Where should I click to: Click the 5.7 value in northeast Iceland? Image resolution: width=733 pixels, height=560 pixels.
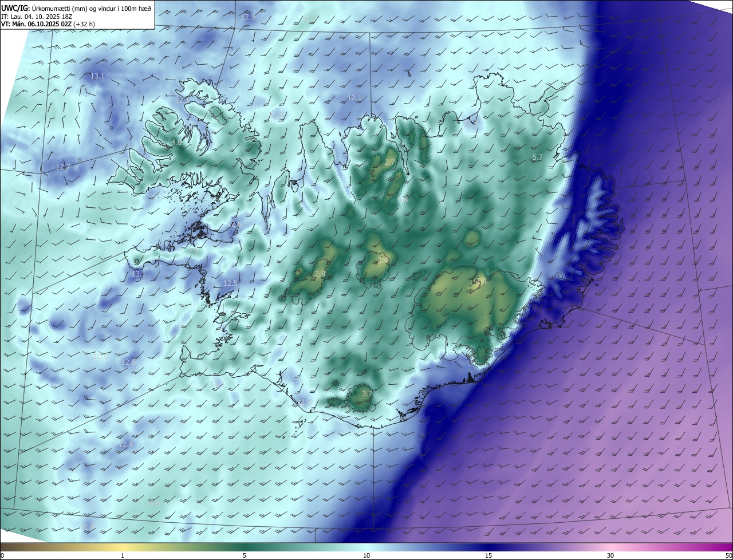click(x=537, y=157)
